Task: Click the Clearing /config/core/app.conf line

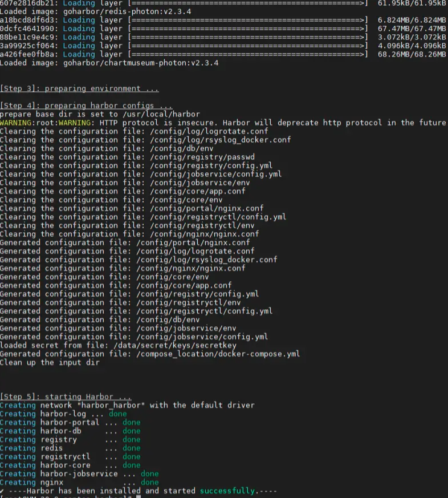Action: [123, 192]
